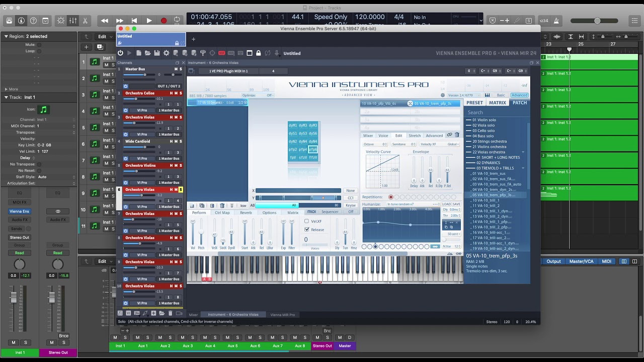Image resolution: width=644 pixels, height=362 pixels.
Task: Click the red Record button
Action: [x=164, y=21]
